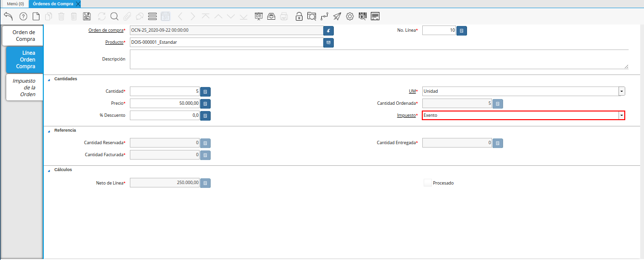
Task: Click the Producto field DOIS-000001_Estandar
Action: (227, 42)
